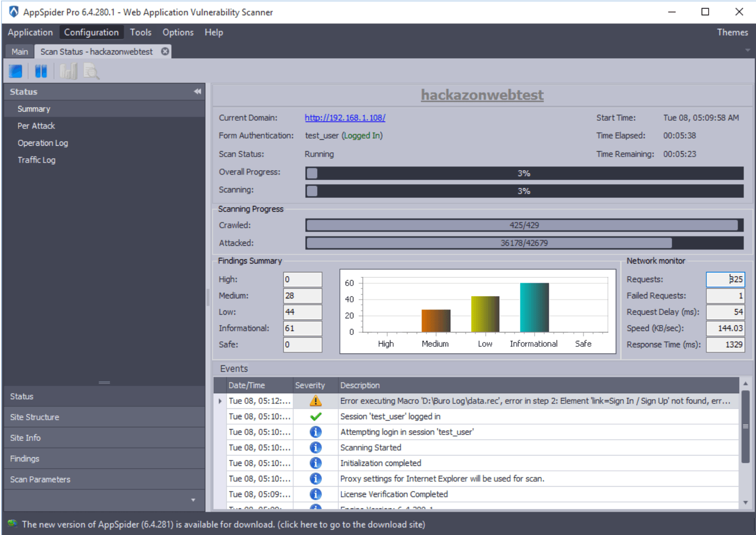Click info icon beside License Verification Completed
The image size is (756, 535).
[x=315, y=494]
